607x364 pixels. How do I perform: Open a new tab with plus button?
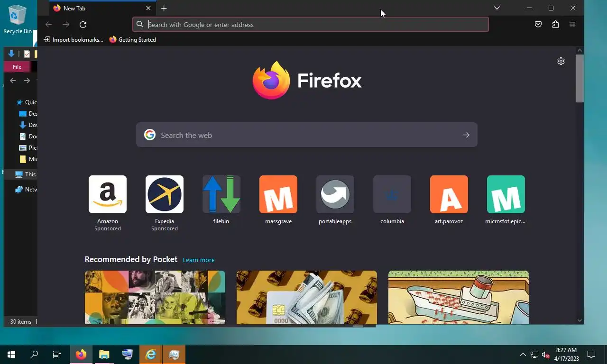(164, 9)
